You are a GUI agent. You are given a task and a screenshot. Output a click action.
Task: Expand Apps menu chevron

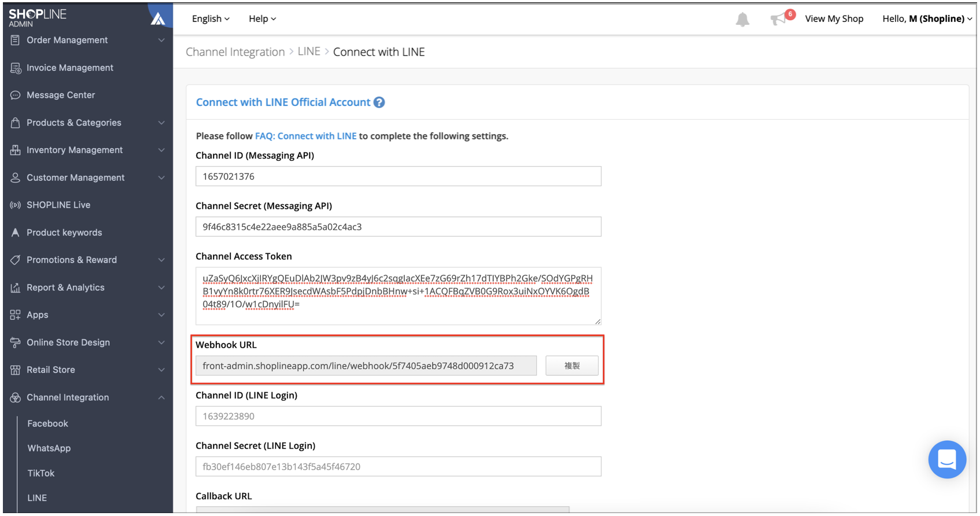click(161, 315)
